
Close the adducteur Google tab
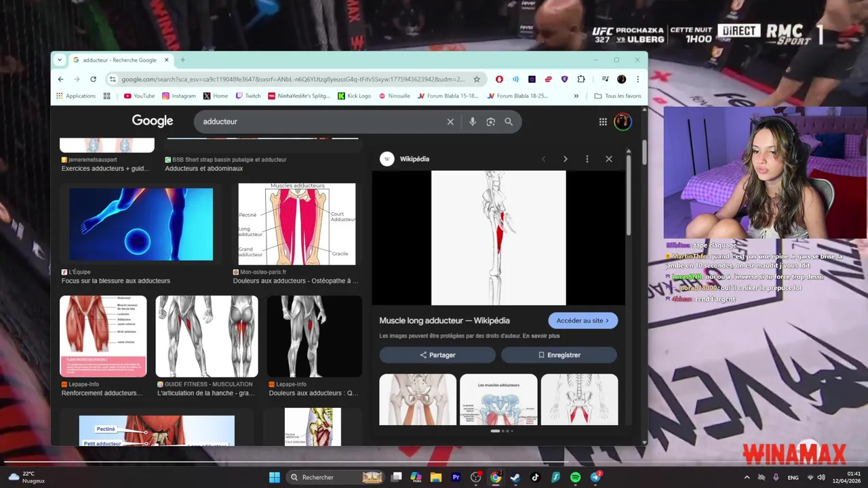pos(166,60)
